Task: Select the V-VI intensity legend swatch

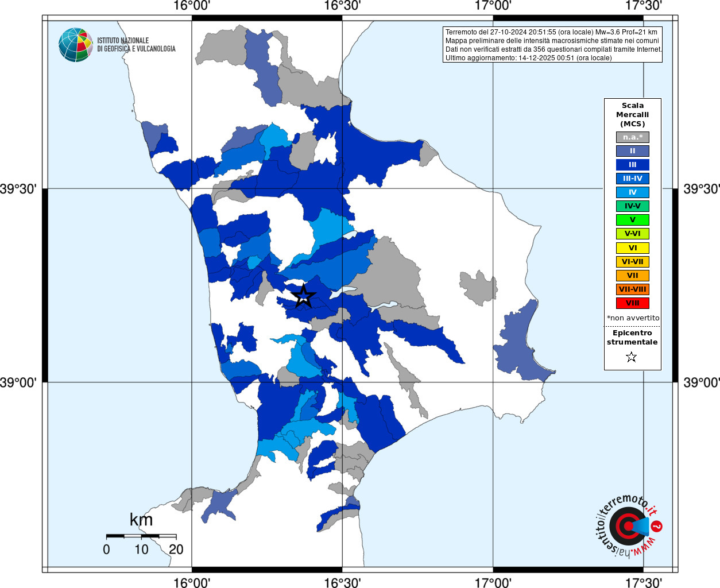Action: (x=633, y=234)
